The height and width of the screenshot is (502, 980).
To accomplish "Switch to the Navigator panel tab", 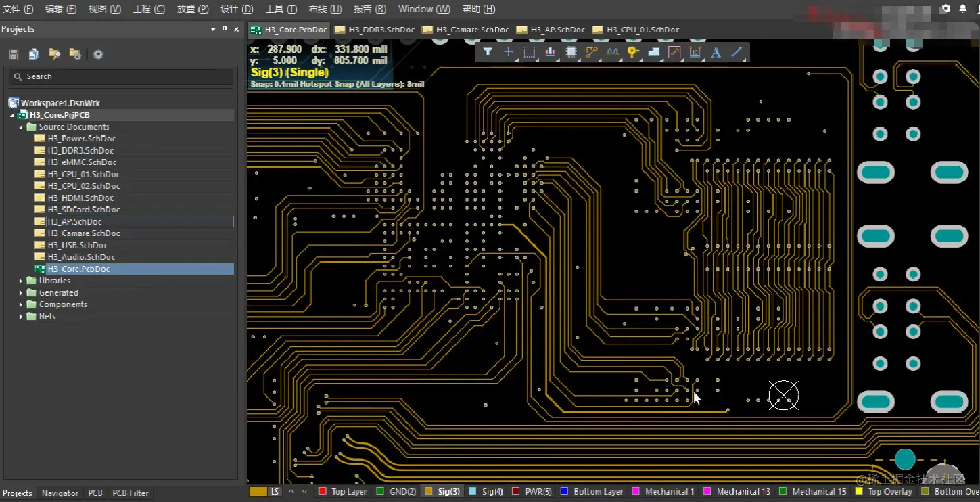I will coord(60,493).
